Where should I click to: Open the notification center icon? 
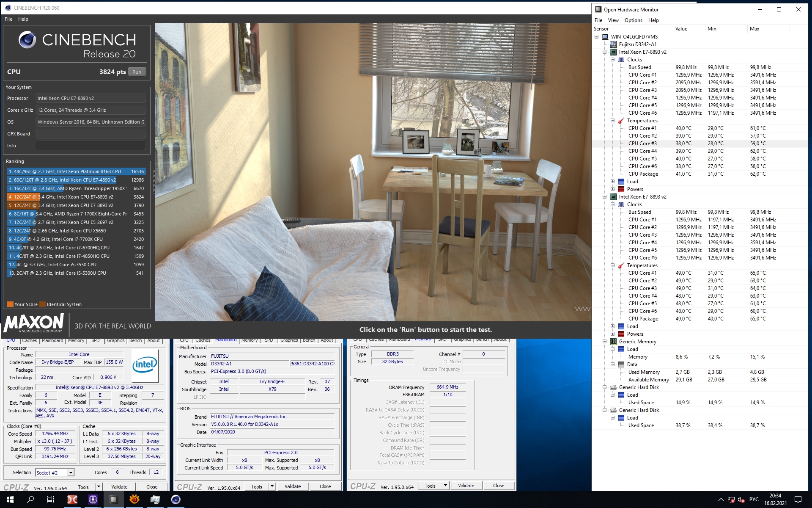coord(798,500)
